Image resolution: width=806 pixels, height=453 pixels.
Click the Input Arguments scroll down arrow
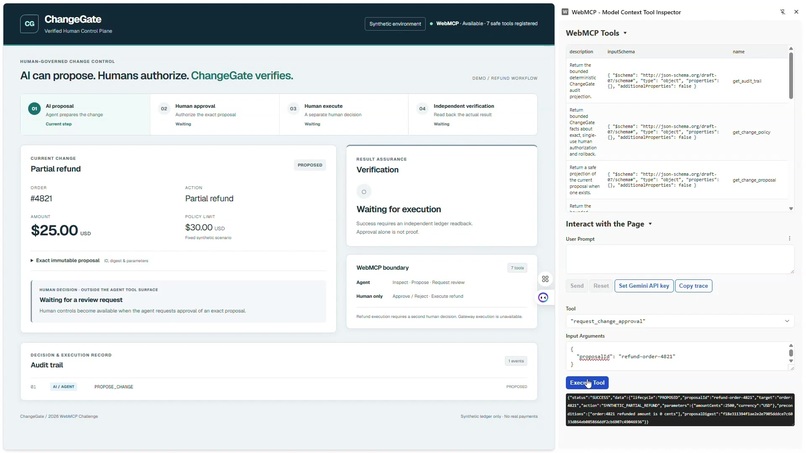(791, 361)
